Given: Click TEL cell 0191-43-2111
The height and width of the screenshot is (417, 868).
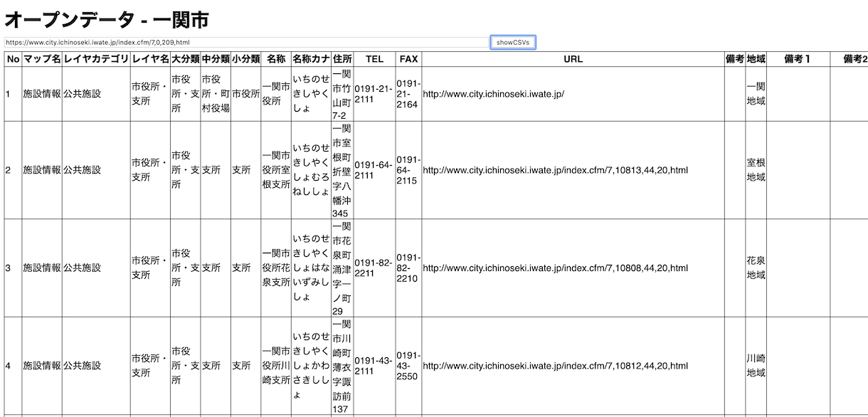Looking at the screenshot, I should [374, 366].
